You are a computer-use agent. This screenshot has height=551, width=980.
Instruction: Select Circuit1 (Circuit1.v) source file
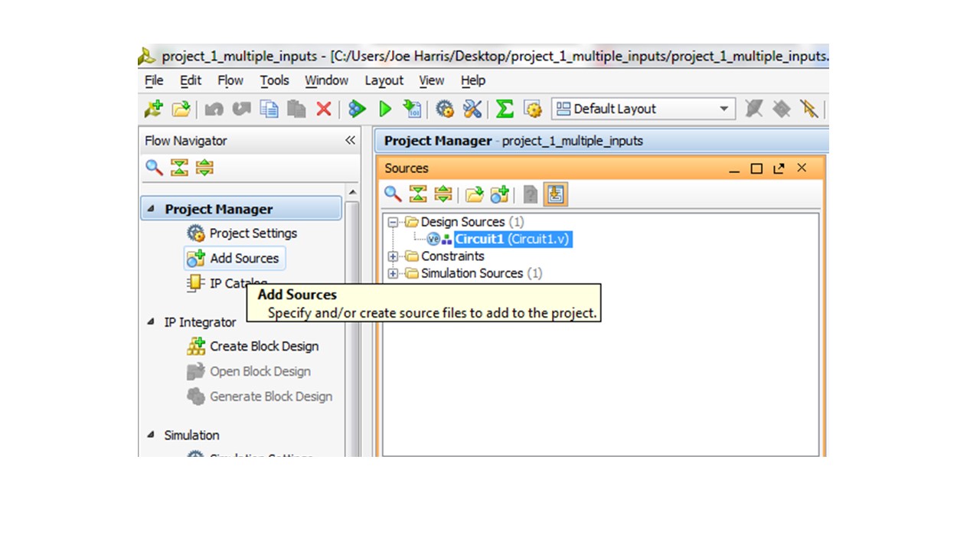tap(512, 239)
